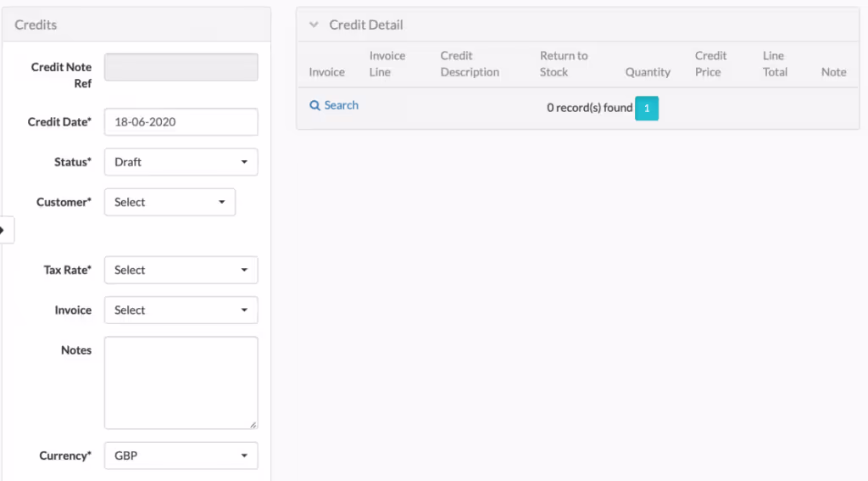Click the Customer field label
This screenshot has height=481, width=868.
(64, 202)
